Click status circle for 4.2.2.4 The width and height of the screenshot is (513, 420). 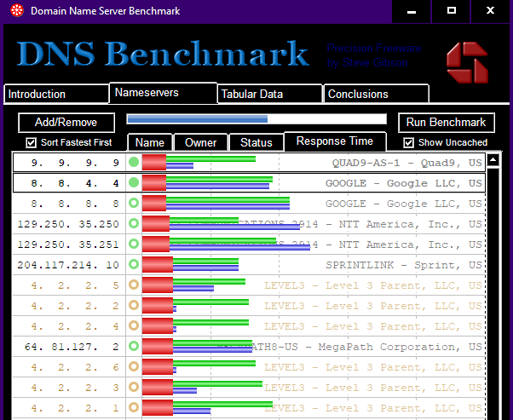point(134,325)
